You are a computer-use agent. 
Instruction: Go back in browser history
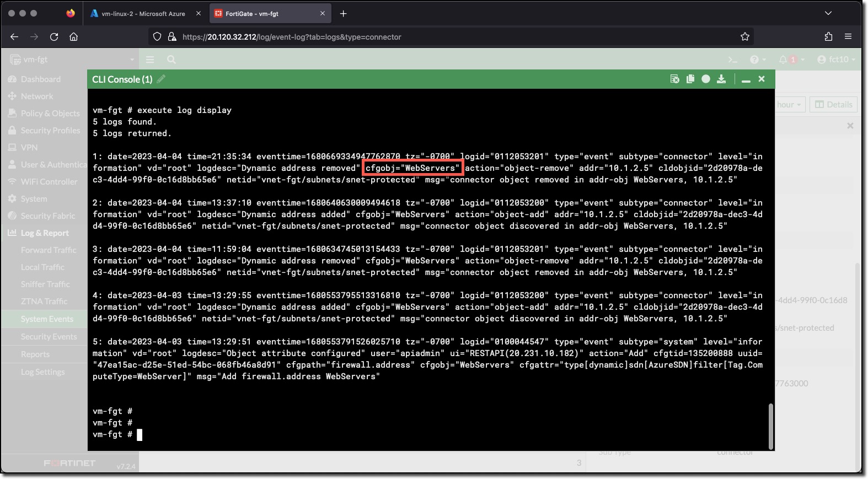14,37
